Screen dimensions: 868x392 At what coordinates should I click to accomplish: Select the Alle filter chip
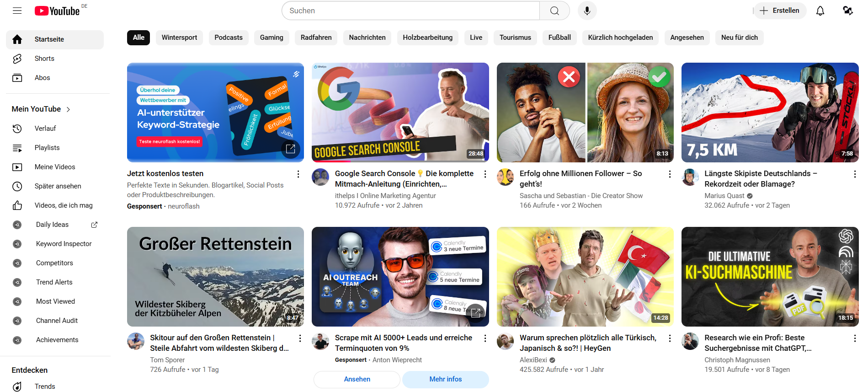tap(138, 38)
